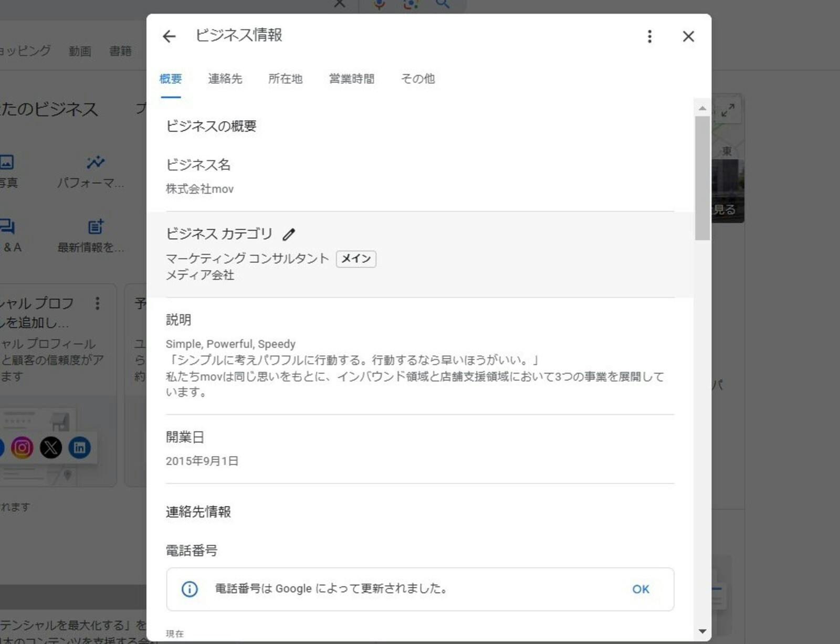Viewport: 840px width, 644px height.
Task: Open パフォーマ... icon in background page
Action: [94, 163]
